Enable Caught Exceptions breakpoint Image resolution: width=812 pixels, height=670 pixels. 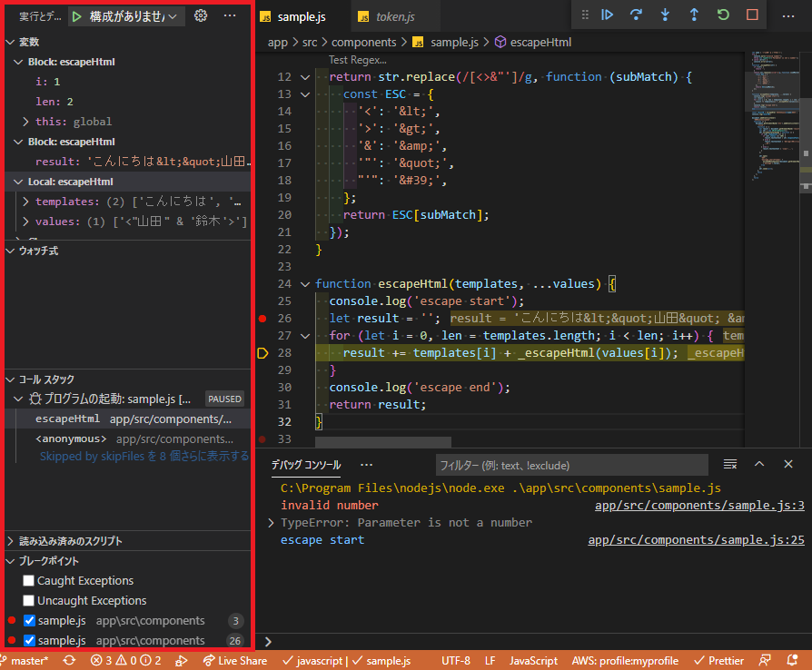click(x=29, y=580)
